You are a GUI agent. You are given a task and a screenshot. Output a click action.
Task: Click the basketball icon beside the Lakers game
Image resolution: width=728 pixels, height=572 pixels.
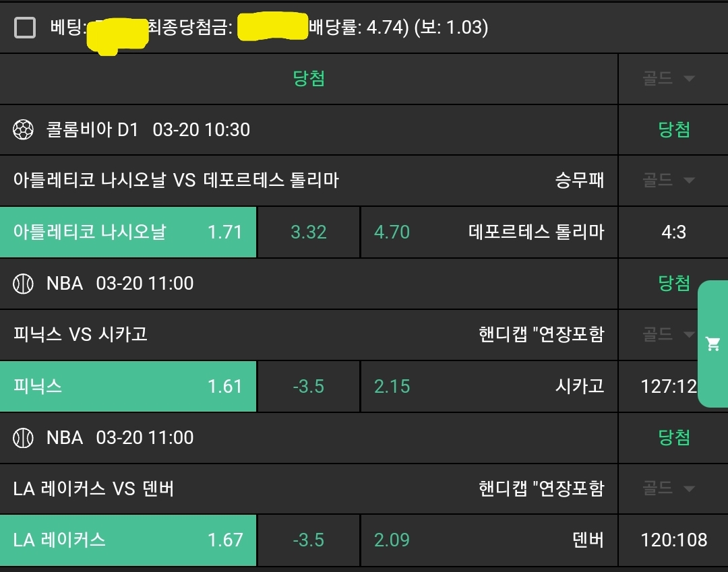(24, 438)
